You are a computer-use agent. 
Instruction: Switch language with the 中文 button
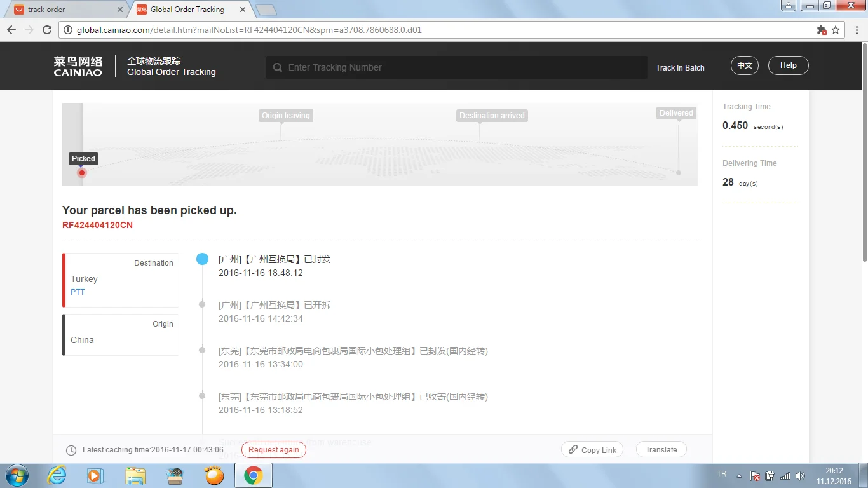tap(745, 65)
